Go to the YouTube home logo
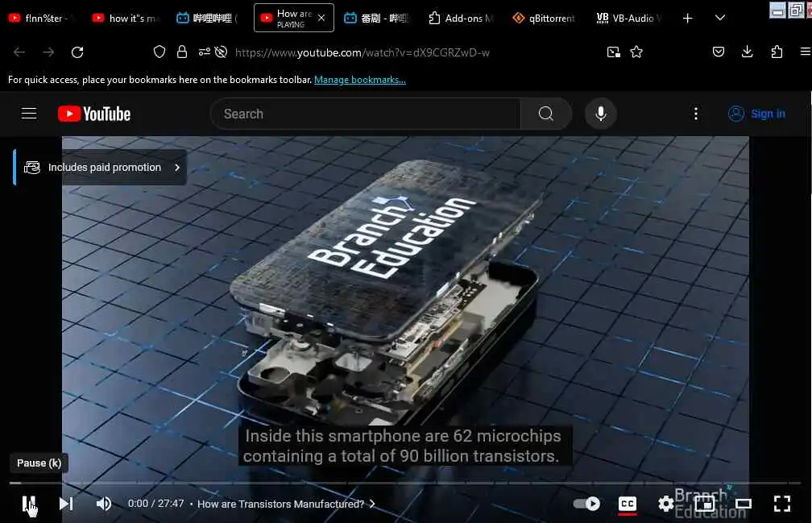Viewport: 812px width, 523px height. click(94, 114)
